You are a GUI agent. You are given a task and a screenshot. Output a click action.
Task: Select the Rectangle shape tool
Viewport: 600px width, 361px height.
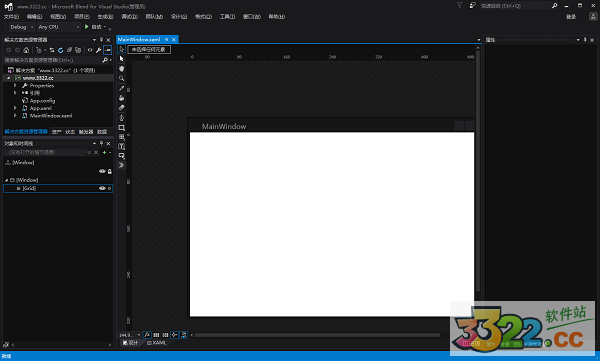pos(122,127)
